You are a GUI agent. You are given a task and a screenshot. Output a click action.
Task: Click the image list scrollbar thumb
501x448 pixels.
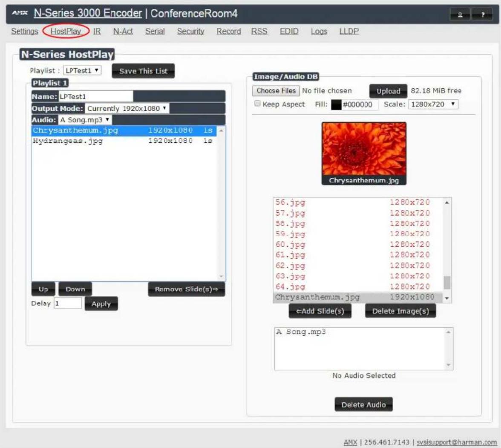(x=447, y=282)
